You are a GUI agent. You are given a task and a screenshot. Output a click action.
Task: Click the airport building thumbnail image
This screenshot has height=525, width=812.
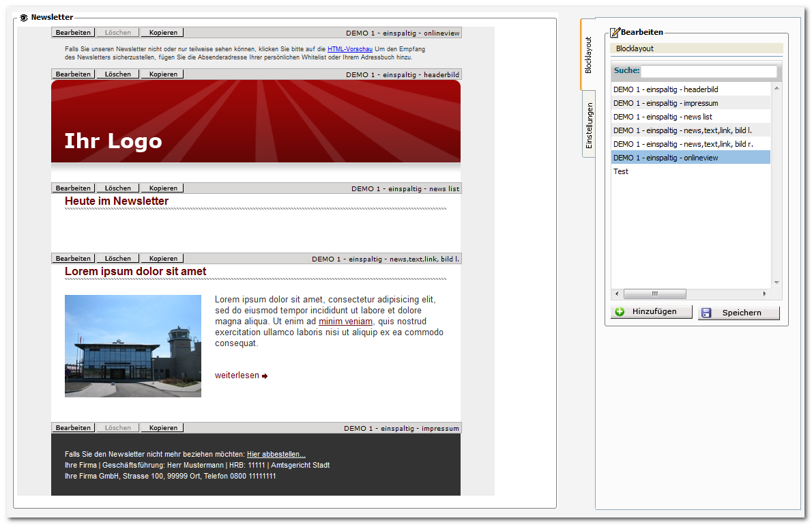click(133, 346)
